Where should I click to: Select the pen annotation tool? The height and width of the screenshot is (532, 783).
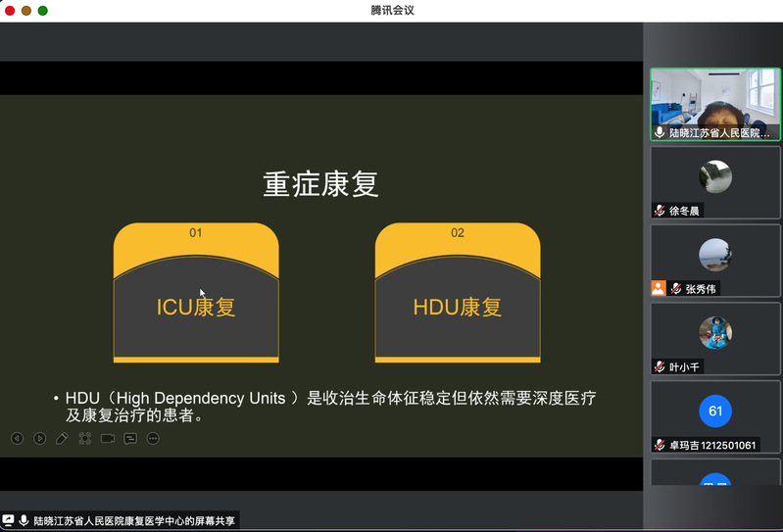(x=62, y=439)
